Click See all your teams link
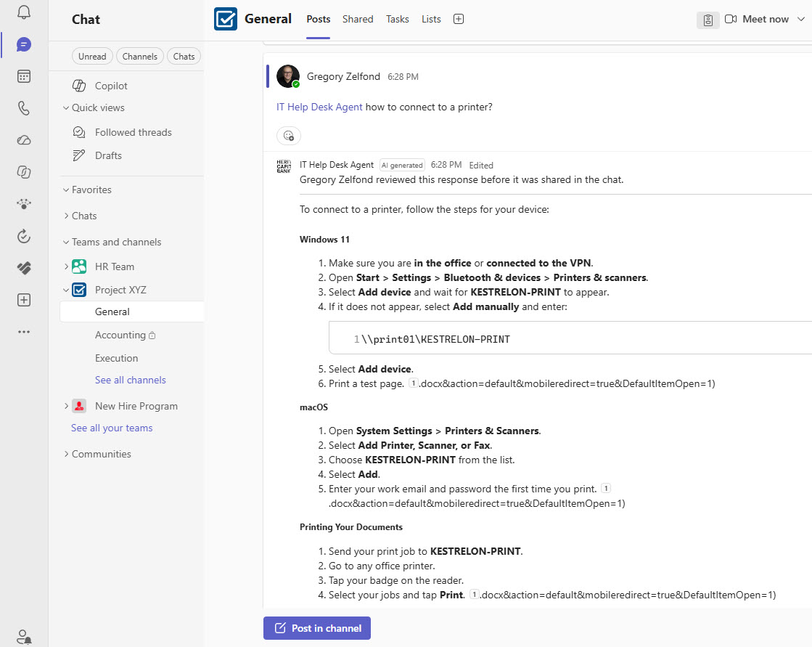812x647 pixels. point(112,428)
